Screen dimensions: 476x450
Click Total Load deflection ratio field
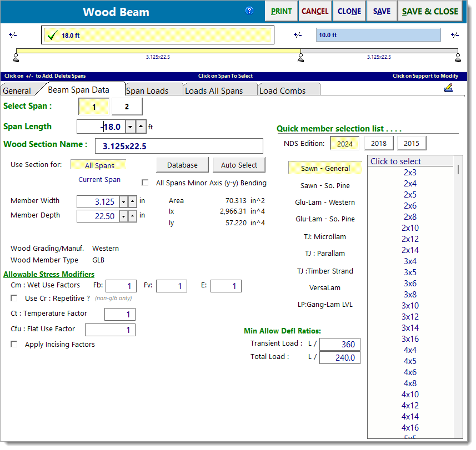[340, 357]
